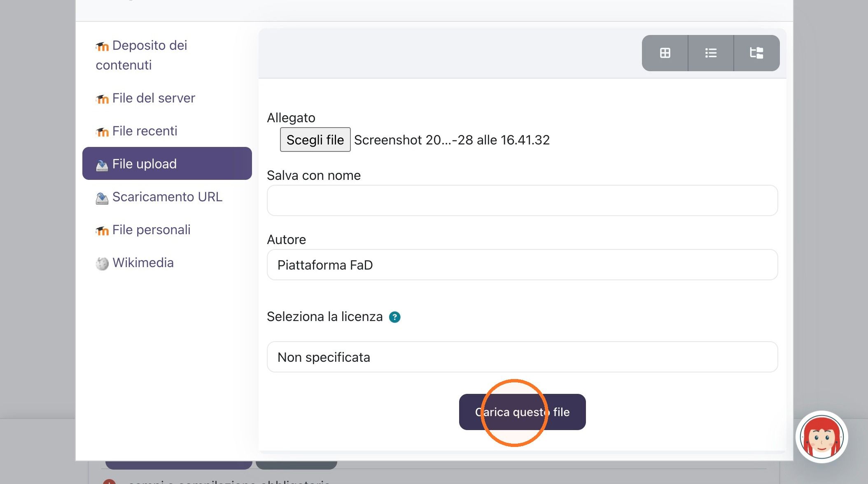The width and height of the screenshot is (868, 484).
Task: Click Moodle icon beside Deposito dei contenuti
Action: (x=102, y=46)
